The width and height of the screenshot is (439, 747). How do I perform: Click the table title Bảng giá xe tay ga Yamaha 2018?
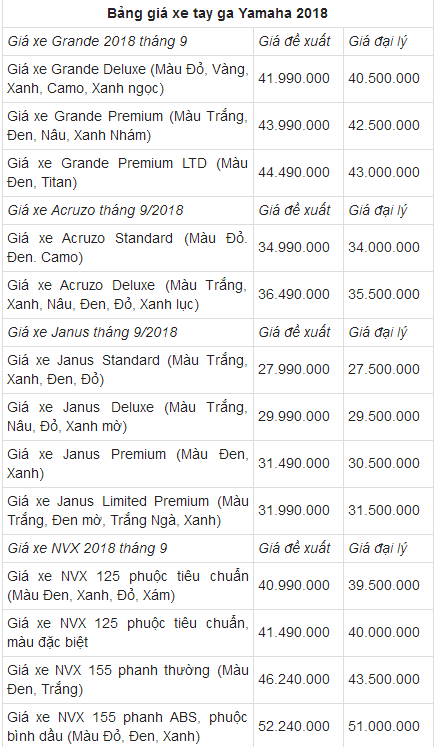click(217, 13)
